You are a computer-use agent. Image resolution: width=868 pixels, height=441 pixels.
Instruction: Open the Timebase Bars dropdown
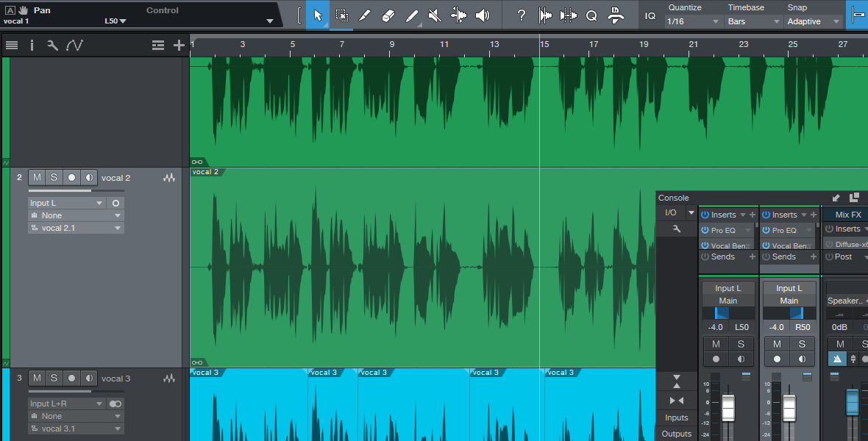click(x=753, y=21)
